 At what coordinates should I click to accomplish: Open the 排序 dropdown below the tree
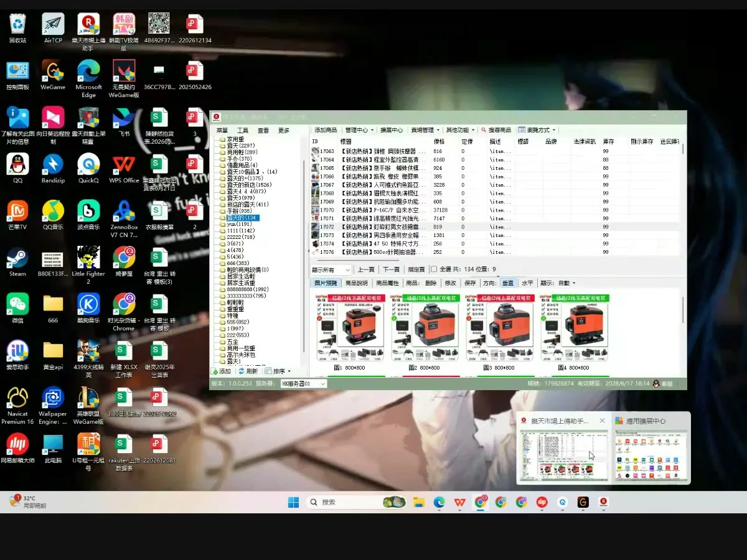[278, 371]
